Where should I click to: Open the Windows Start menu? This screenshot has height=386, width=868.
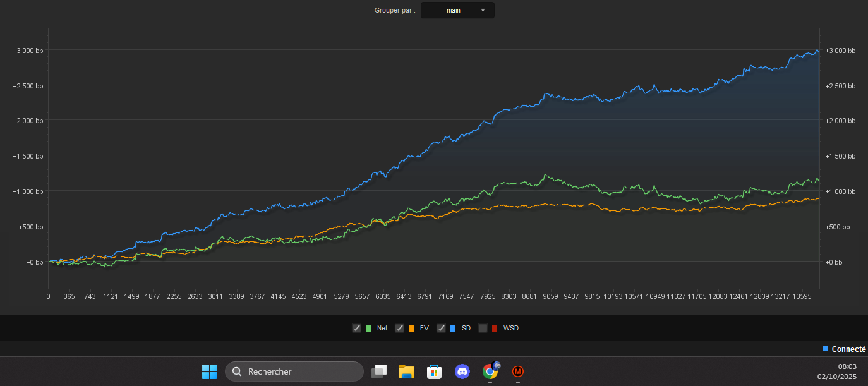[x=209, y=371]
